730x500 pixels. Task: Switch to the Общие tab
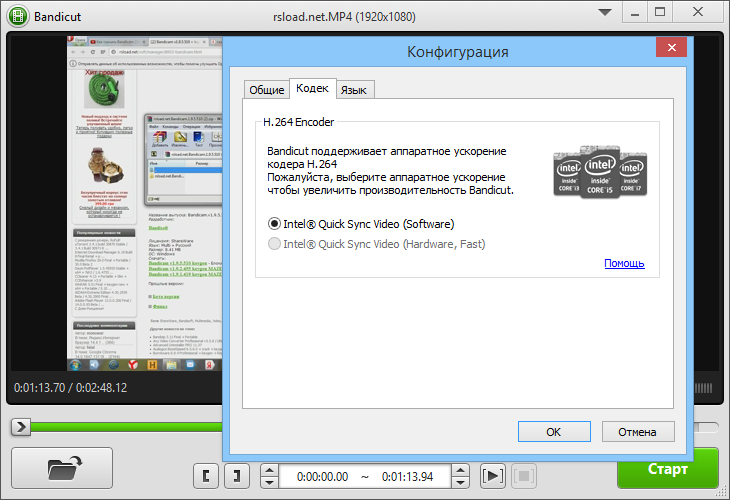click(266, 90)
